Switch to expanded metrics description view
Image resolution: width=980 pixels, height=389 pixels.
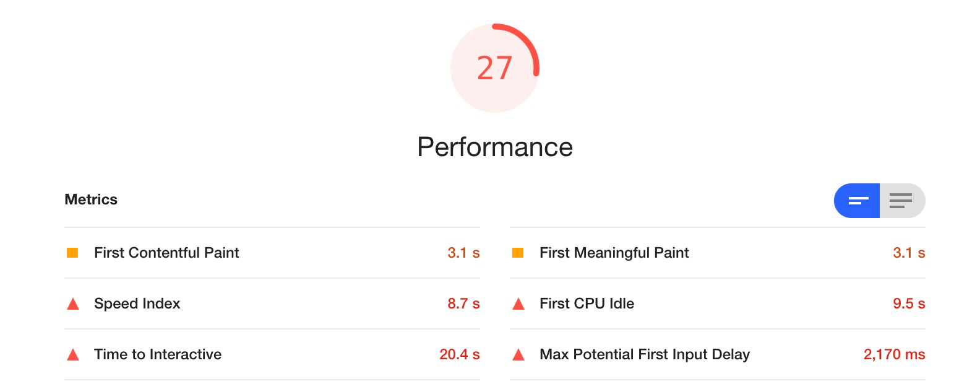tap(902, 201)
